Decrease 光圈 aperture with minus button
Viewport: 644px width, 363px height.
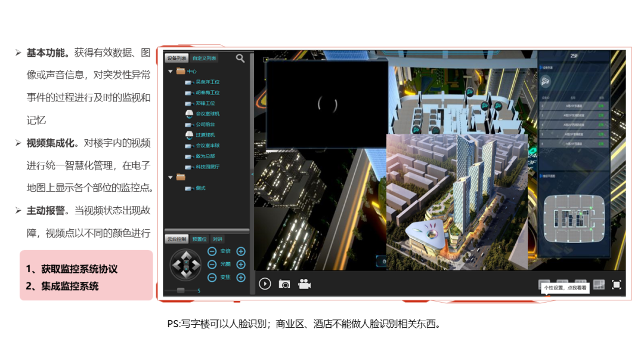point(212,264)
